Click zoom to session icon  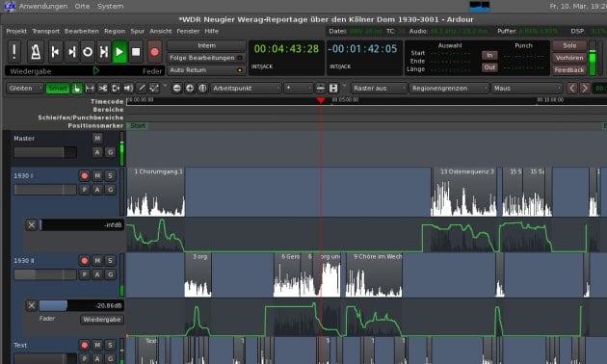[202, 89]
